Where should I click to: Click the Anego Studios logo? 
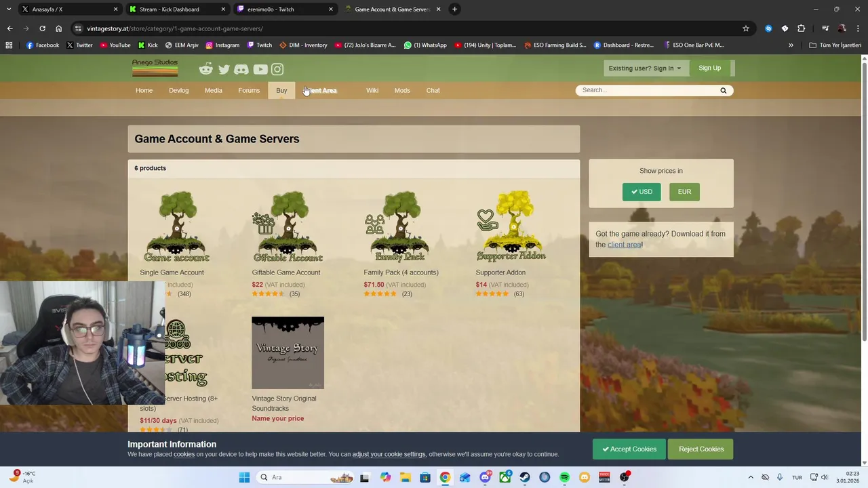[x=155, y=68]
